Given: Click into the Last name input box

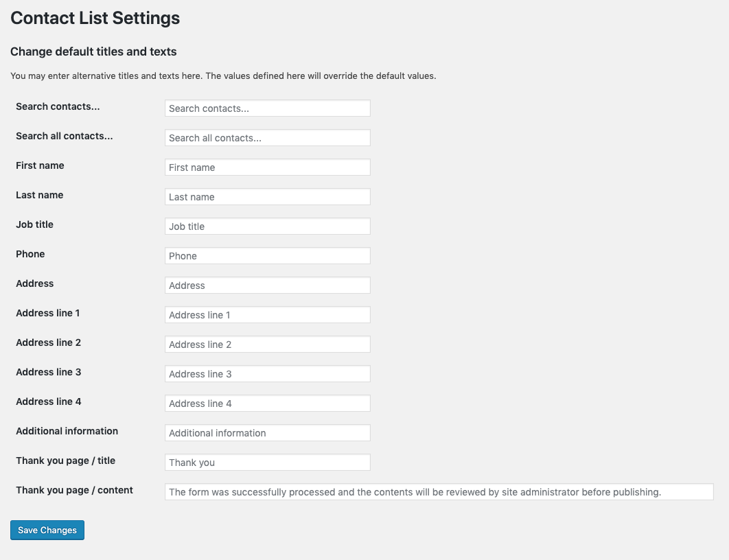Looking at the screenshot, I should (x=267, y=197).
